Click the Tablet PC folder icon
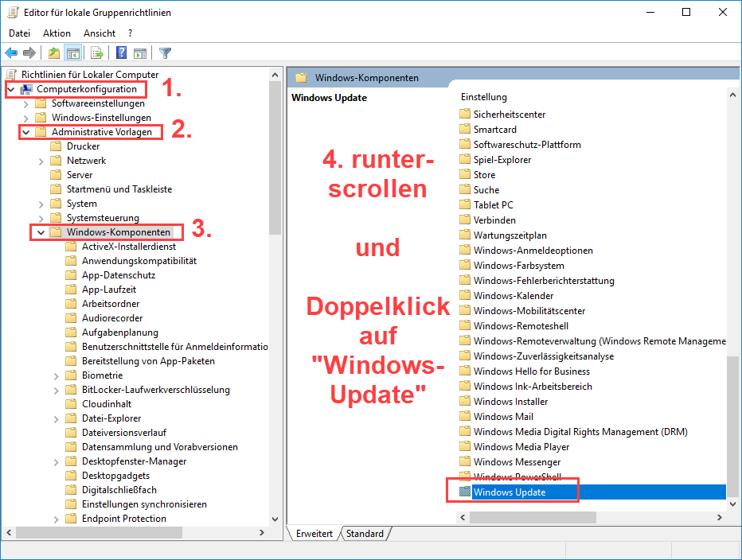This screenshot has height=560, width=742. (x=465, y=204)
